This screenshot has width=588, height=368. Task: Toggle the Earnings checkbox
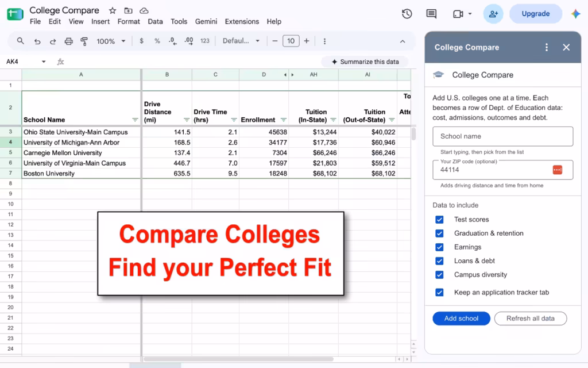(439, 247)
